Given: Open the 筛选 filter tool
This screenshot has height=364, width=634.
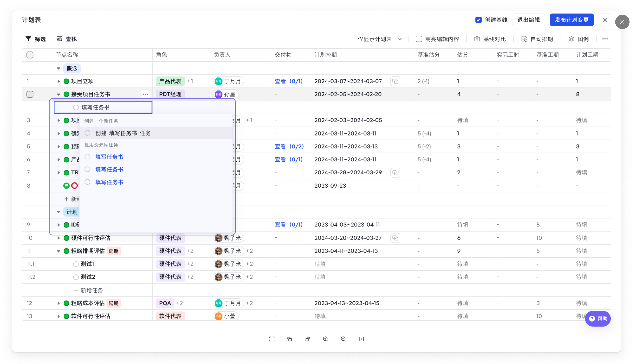Looking at the screenshot, I should pos(36,39).
